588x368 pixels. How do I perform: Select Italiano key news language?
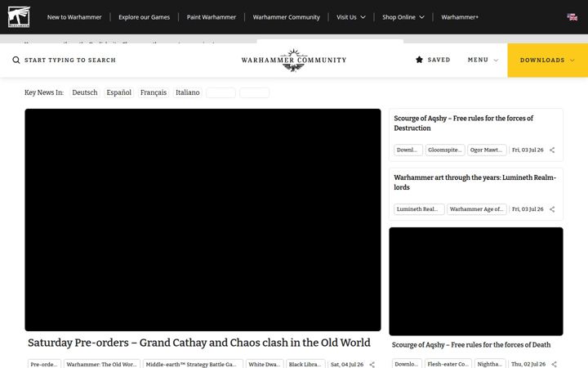coord(188,92)
